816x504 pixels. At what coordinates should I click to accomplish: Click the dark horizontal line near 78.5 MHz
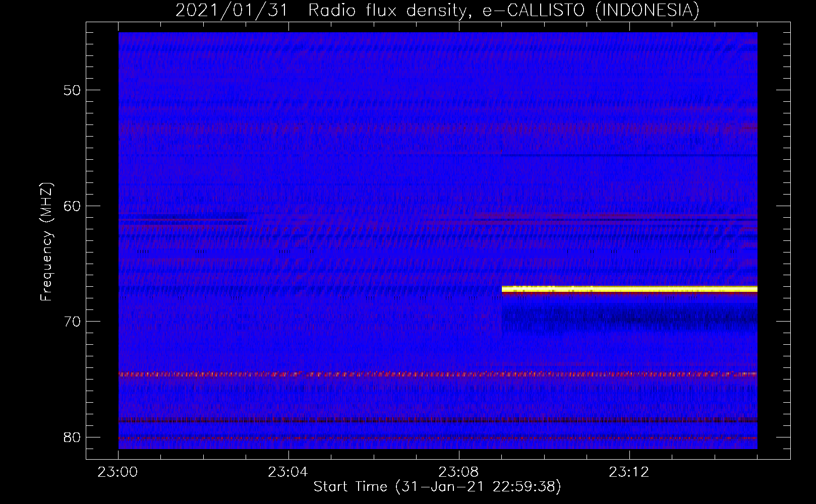pyautogui.click(x=438, y=420)
